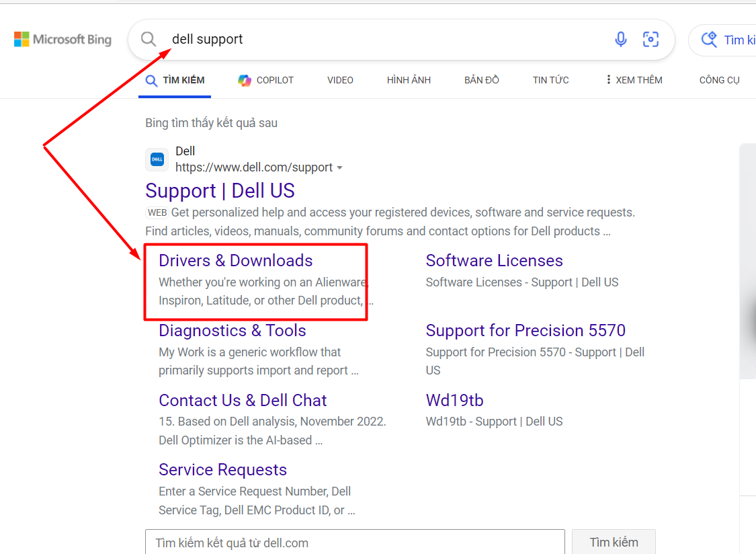Open the Copilot tab
756x554 pixels.
pos(265,80)
